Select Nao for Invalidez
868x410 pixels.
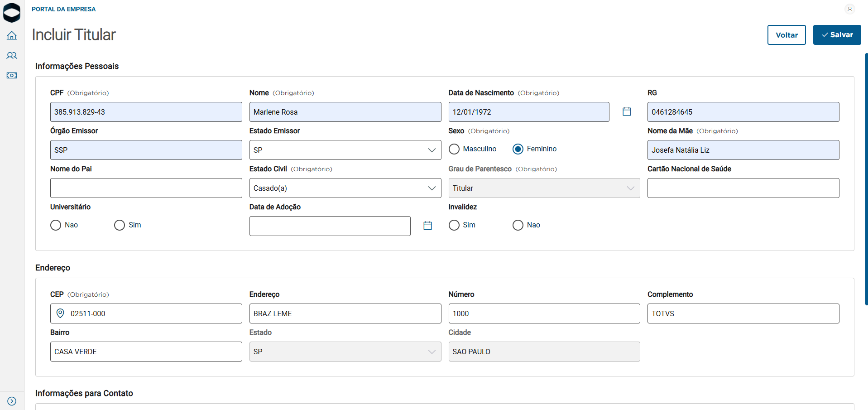pyautogui.click(x=518, y=225)
